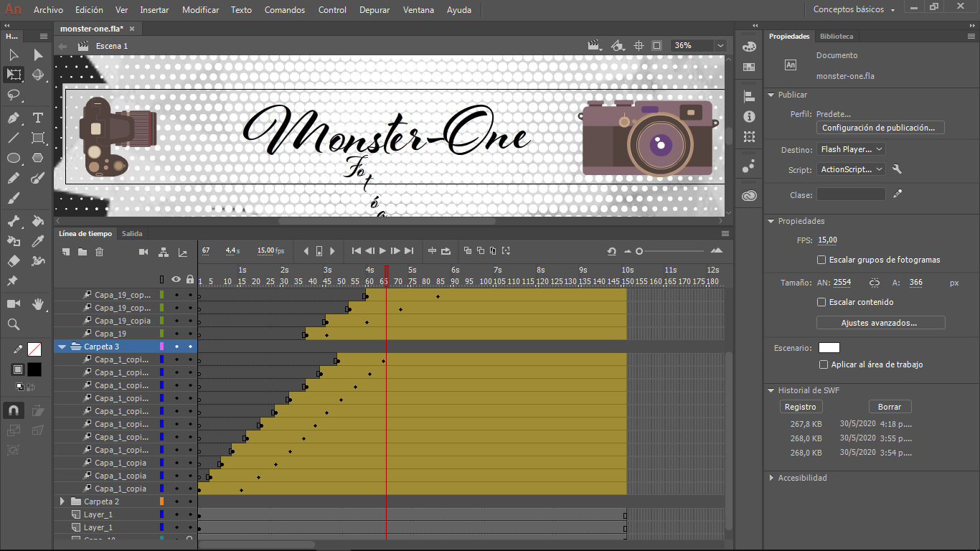The height and width of the screenshot is (551, 980).
Task: Toggle the width-height link icon
Action: (874, 283)
